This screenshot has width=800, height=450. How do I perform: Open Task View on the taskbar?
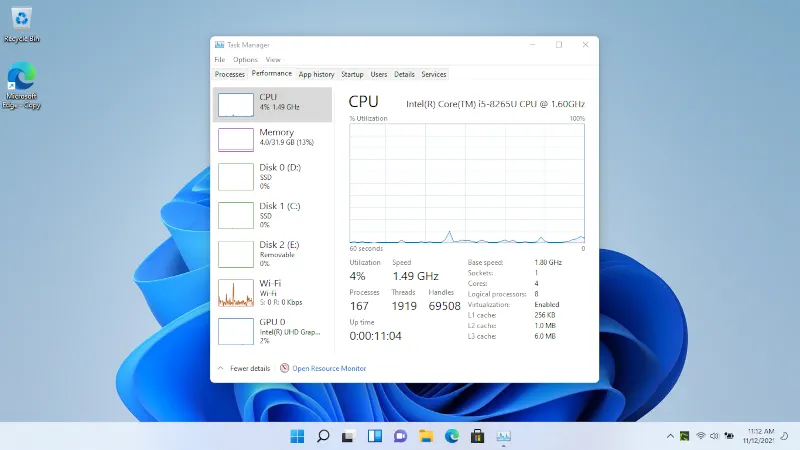click(x=348, y=436)
